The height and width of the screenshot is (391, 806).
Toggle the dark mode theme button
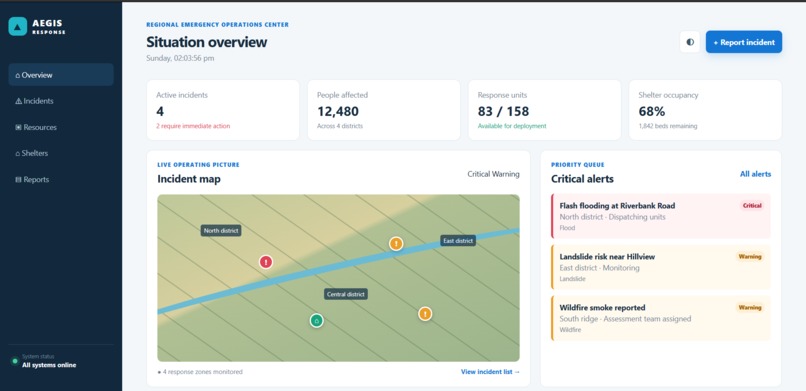click(x=690, y=42)
